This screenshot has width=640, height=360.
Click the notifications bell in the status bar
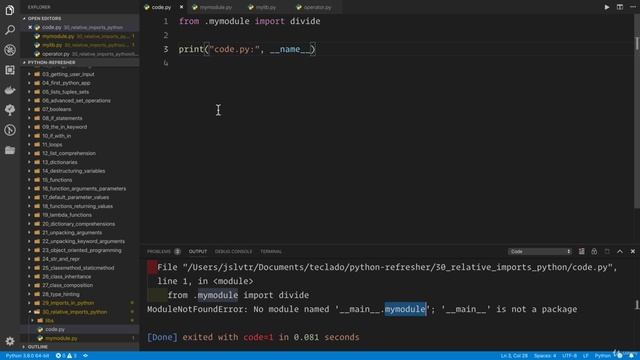click(x=631, y=356)
